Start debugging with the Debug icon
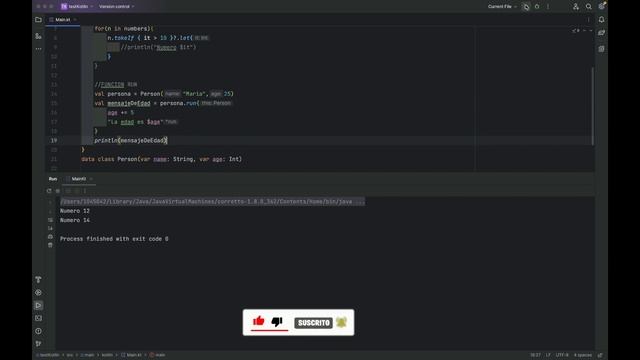 coord(537,7)
